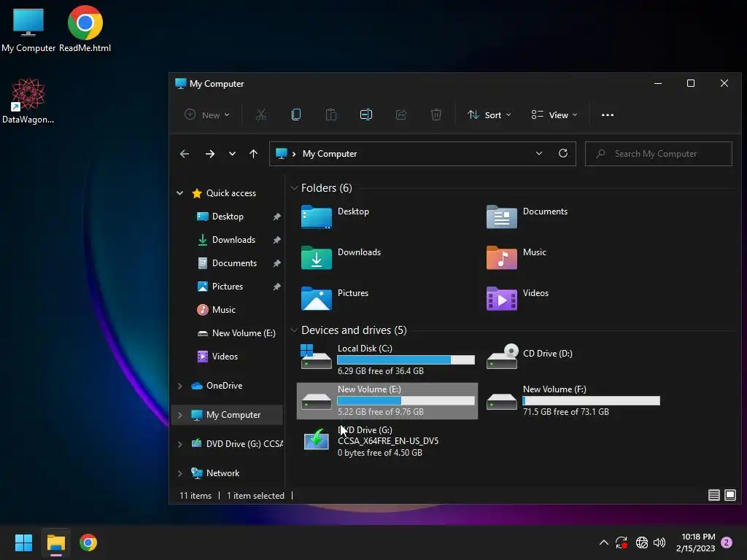
Task: Click New Volume (F:) usage bar
Action: 591,400
